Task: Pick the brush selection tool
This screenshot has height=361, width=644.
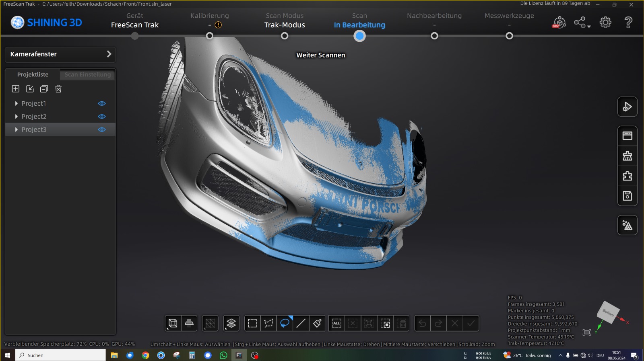Action: (x=317, y=323)
